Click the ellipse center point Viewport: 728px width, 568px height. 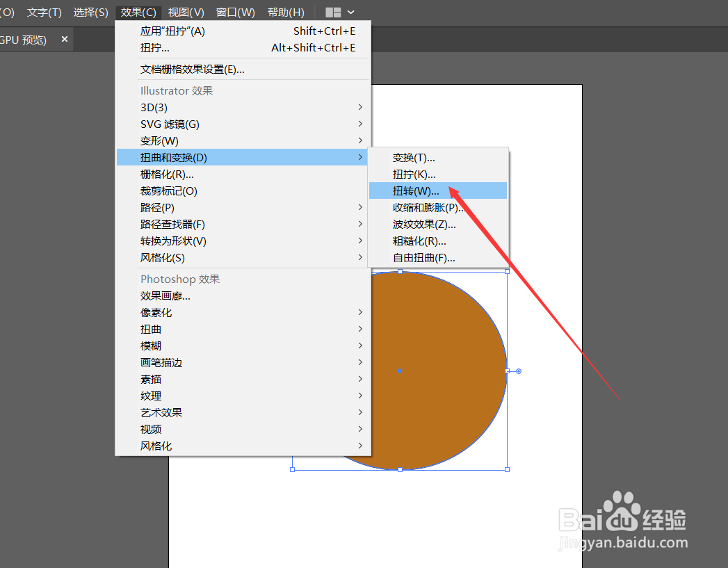point(399,371)
